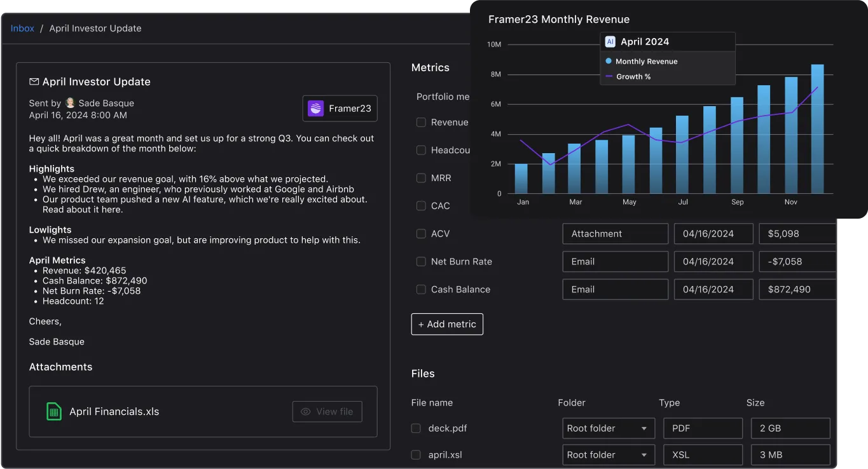This screenshot has width=868, height=469.
Task: Click Sade Basque's avatar photo
Action: [70, 103]
